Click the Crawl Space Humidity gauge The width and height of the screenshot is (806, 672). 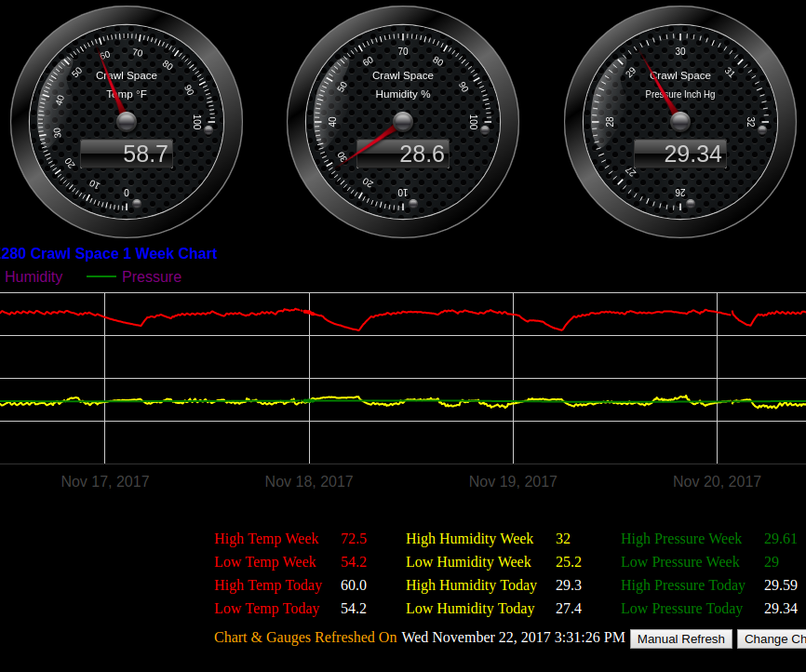click(403, 121)
